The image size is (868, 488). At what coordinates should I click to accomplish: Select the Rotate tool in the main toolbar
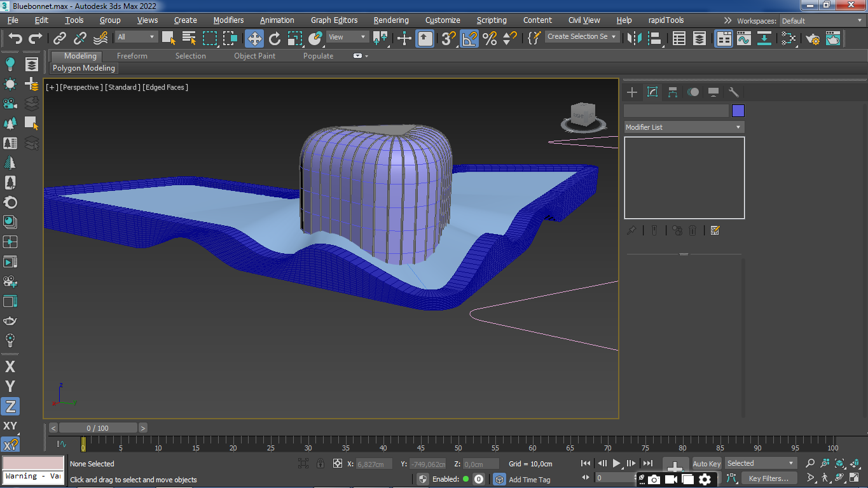click(275, 39)
